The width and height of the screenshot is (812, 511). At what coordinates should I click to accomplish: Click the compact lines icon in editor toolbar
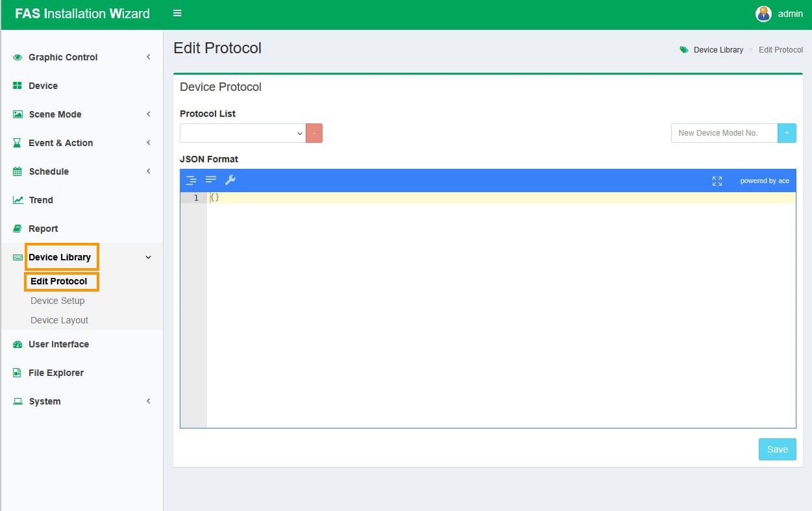[x=211, y=180]
